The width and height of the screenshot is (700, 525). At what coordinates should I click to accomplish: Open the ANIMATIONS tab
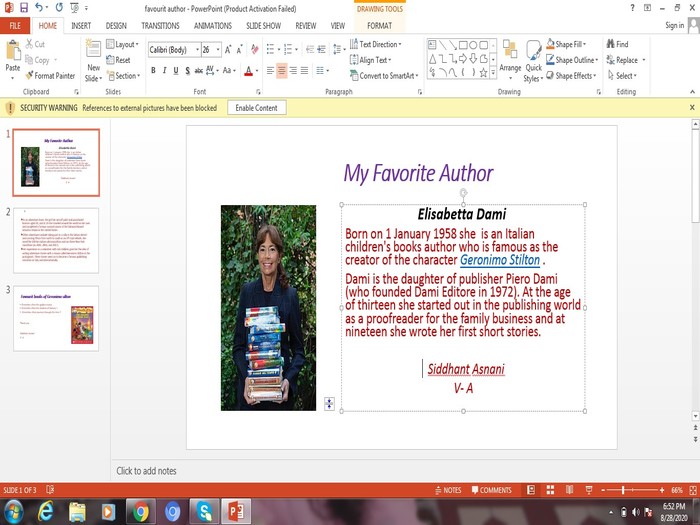click(x=212, y=25)
